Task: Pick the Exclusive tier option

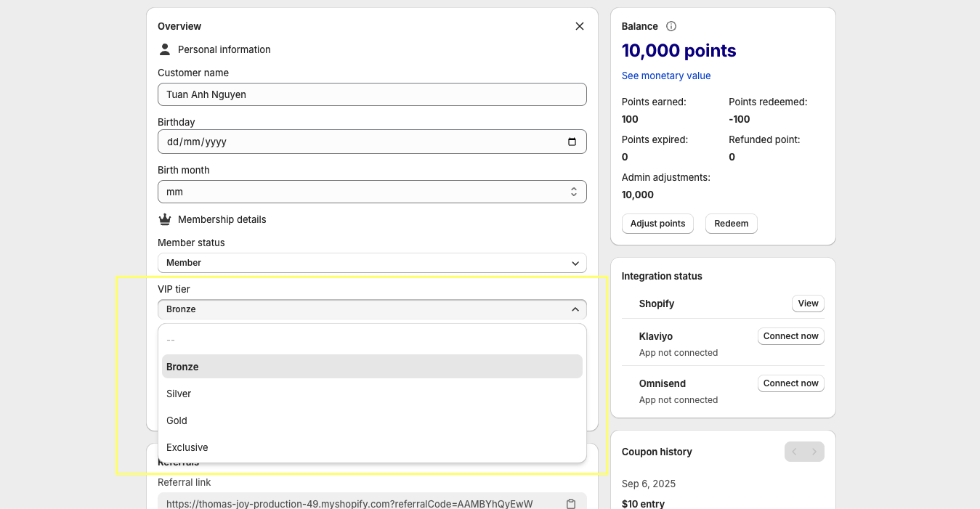Action: (x=187, y=447)
